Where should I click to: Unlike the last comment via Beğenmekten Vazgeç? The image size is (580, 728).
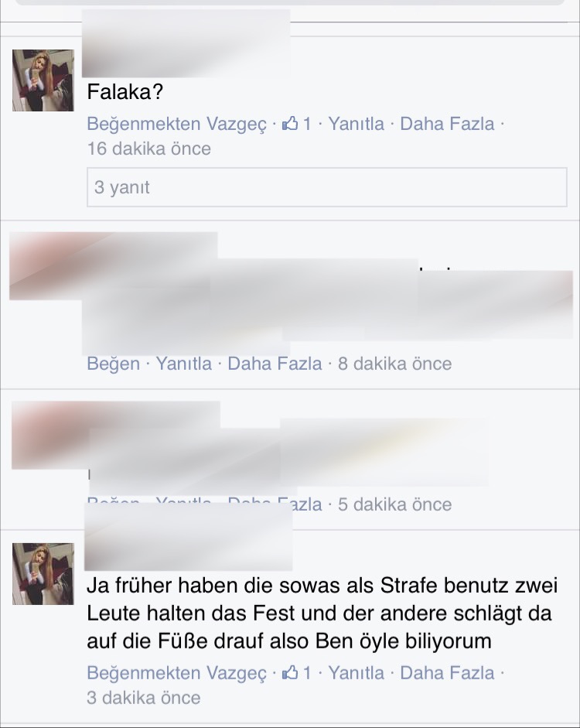coord(177,673)
